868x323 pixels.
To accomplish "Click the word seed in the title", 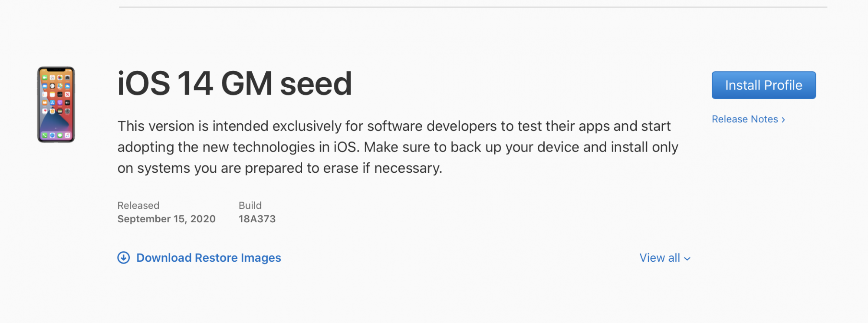I will pos(316,84).
